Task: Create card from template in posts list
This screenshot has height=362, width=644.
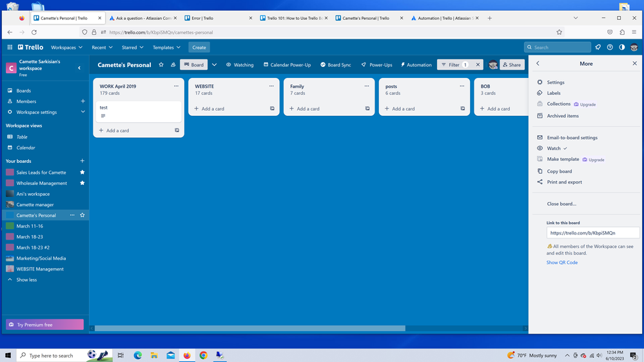Action: pos(462,109)
